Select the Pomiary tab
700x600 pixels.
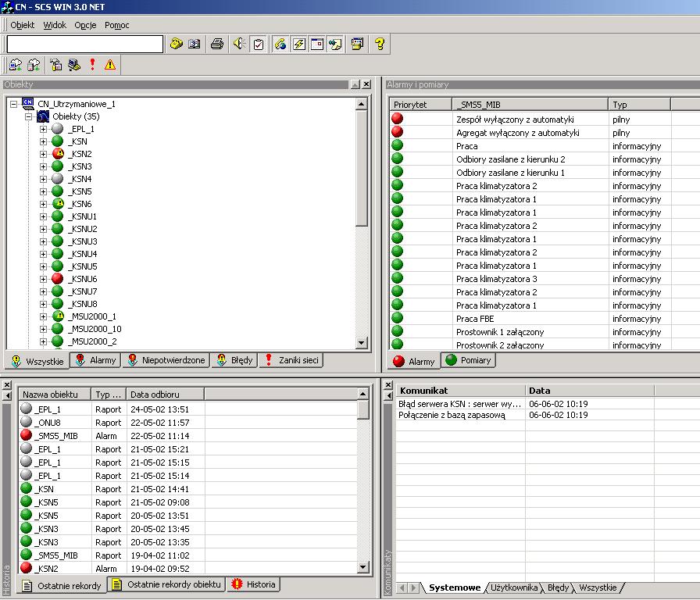point(469,360)
